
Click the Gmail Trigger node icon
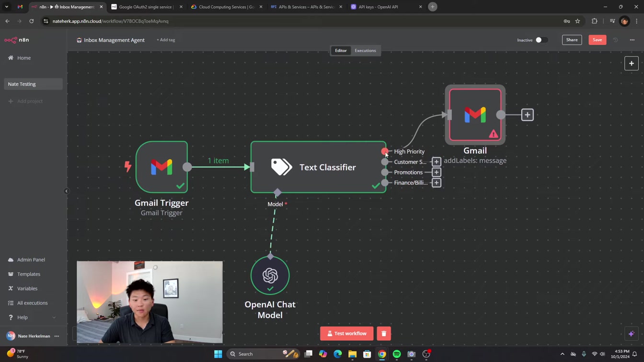pos(161,167)
